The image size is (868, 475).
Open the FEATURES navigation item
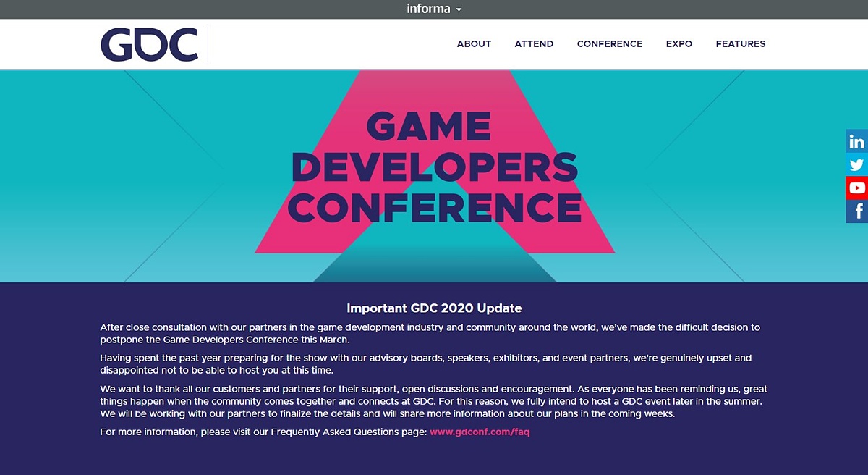[x=740, y=44]
